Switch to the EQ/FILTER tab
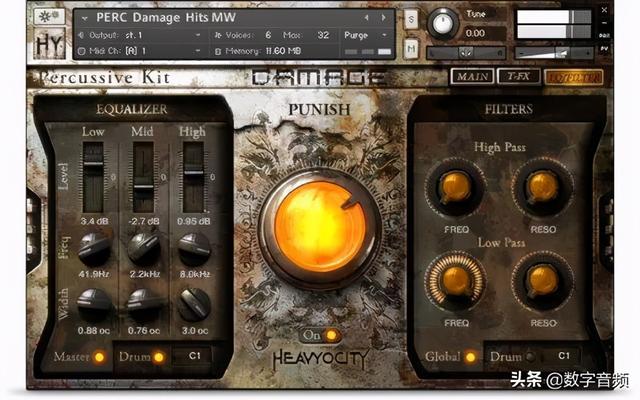This screenshot has height=400, width=640. tap(573, 77)
